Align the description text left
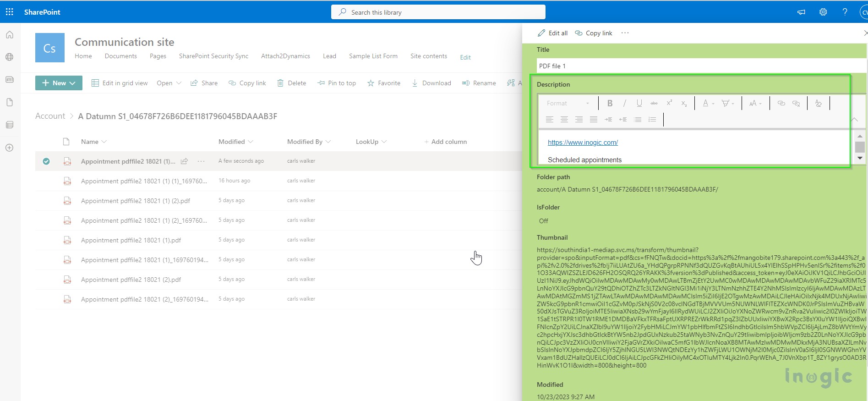 [550, 120]
